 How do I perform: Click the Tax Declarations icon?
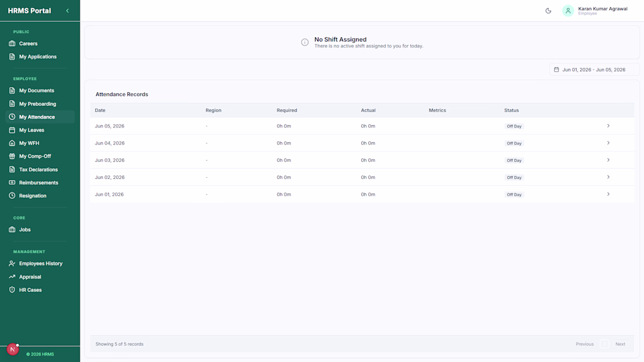(x=12, y=170)
